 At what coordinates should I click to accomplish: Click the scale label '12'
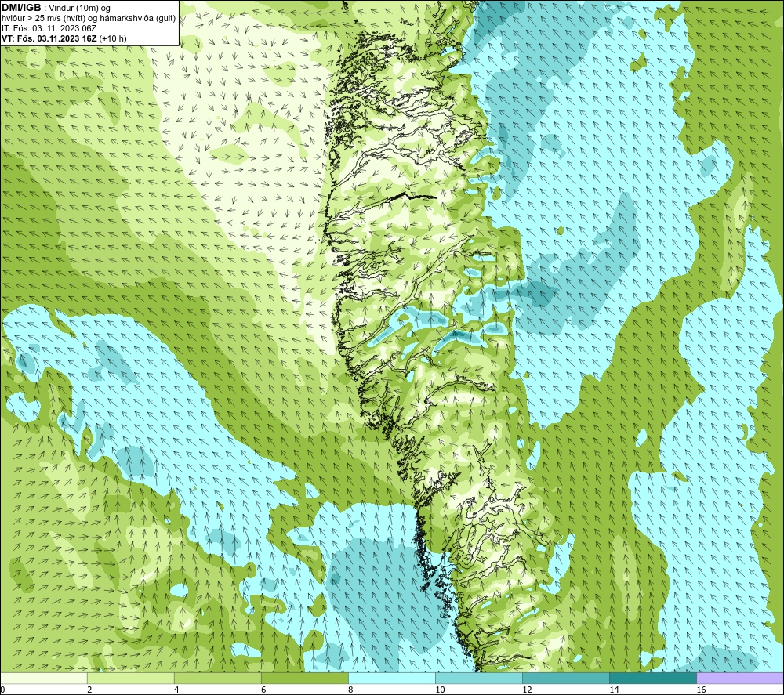pos(527,690)
